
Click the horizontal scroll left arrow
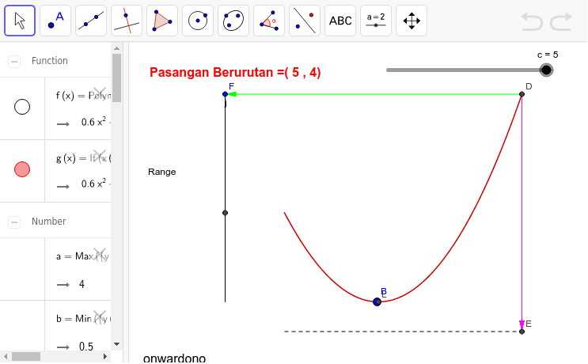click(x=6, y=356)
